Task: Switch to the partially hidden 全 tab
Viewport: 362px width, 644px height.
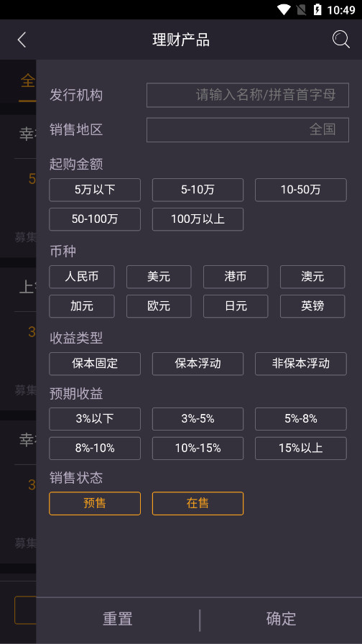Action: (x=27, y=80)
